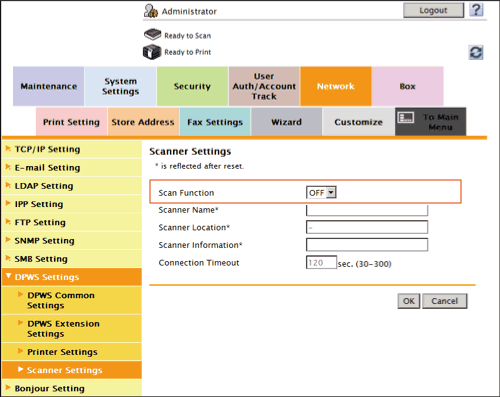Expand TCP/IP Setting menu
Image resolution: width=500 pixels, height=397 pixels.
(x=72, y=149)
